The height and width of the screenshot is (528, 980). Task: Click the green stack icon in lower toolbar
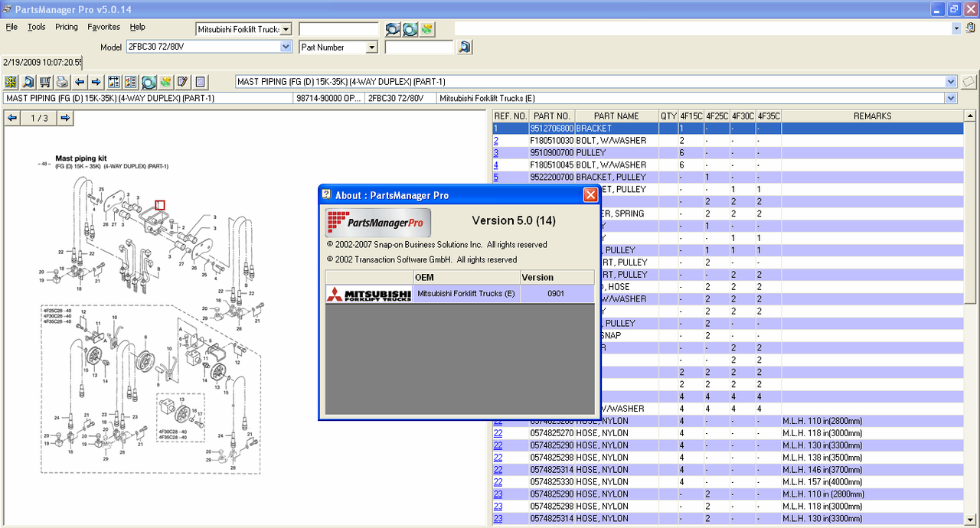tap(165, 82)
